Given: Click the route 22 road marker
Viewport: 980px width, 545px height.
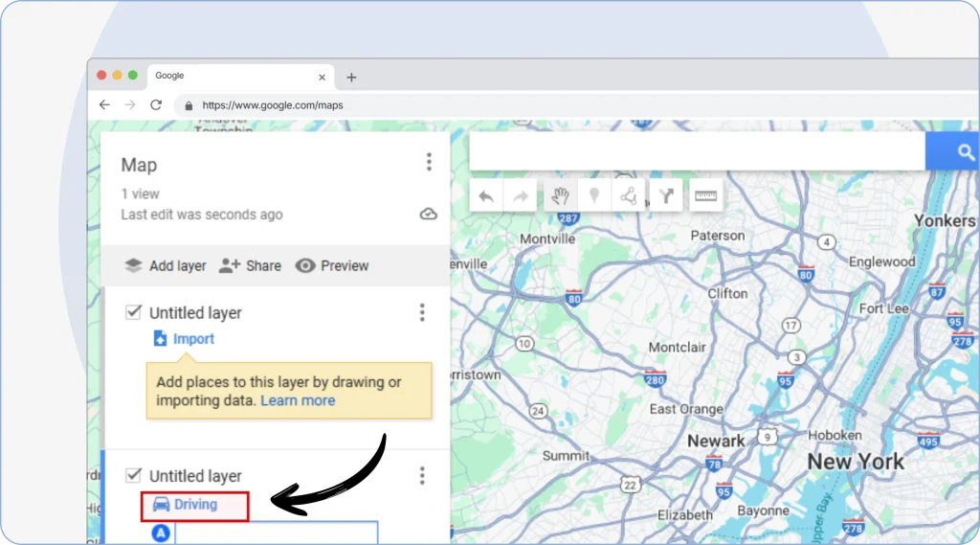Looking at the screenshot, I should click(630, 485).
